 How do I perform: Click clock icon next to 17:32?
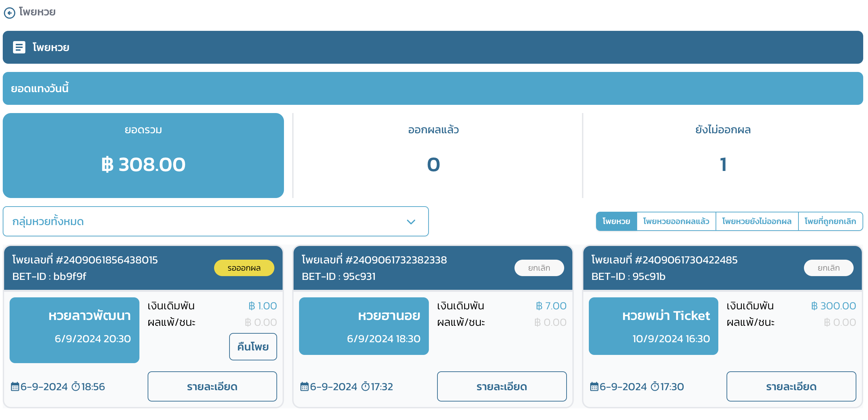pyautogui.click(x=365, y=387)
